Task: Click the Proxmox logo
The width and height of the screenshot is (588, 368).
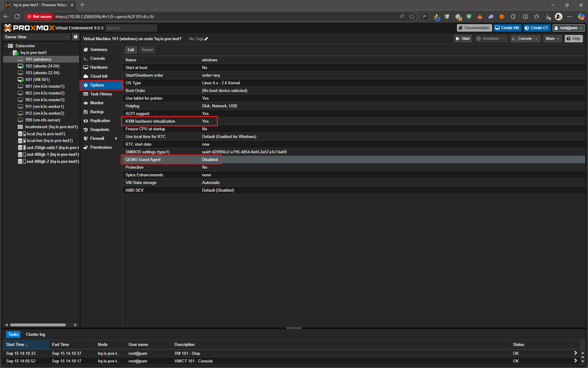Action: (29, 28)
